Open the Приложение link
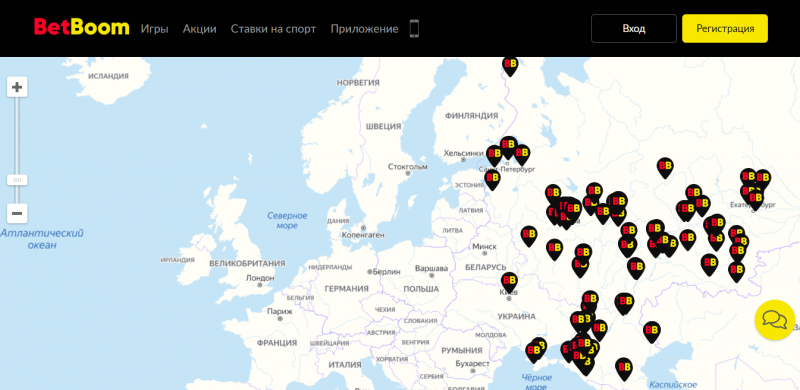Viewport: 800px width, 390px height. (364, 29)
